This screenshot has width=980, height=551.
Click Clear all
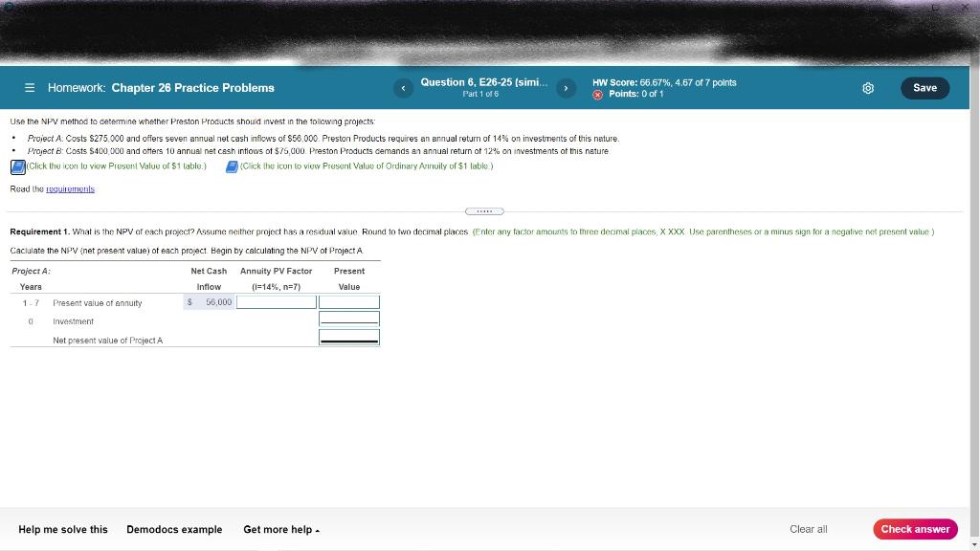point(808,529)
